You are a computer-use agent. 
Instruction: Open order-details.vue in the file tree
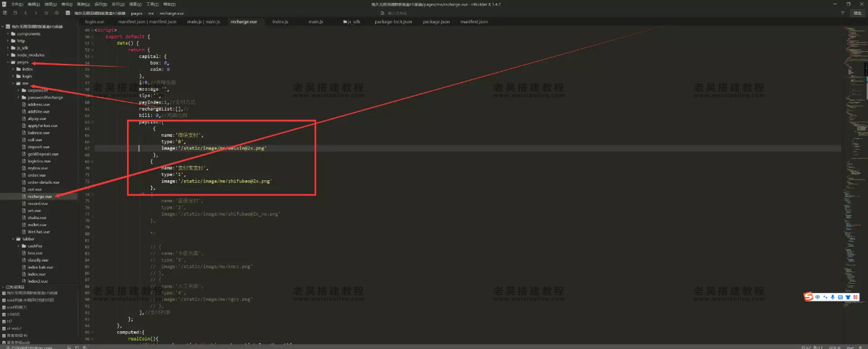click(x=43, y=182)
